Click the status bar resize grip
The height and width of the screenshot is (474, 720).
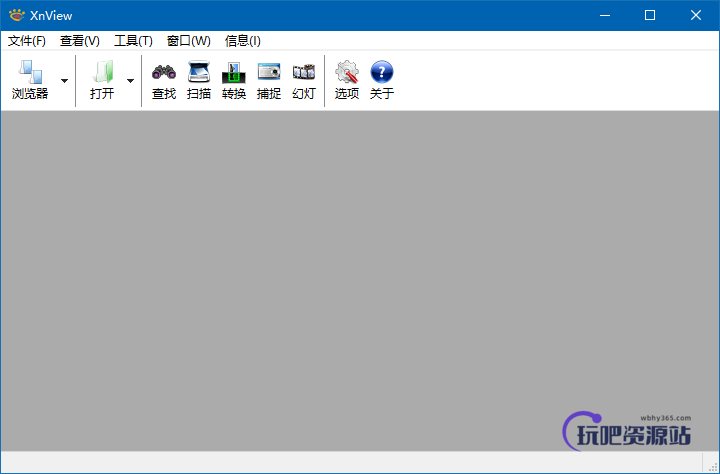point(713,467)
